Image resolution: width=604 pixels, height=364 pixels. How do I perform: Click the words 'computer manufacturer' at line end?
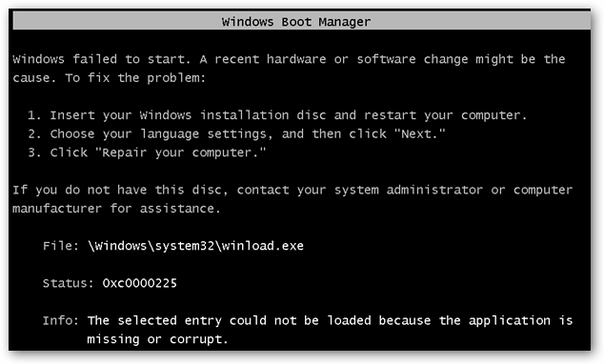click(x=543, y=190)
